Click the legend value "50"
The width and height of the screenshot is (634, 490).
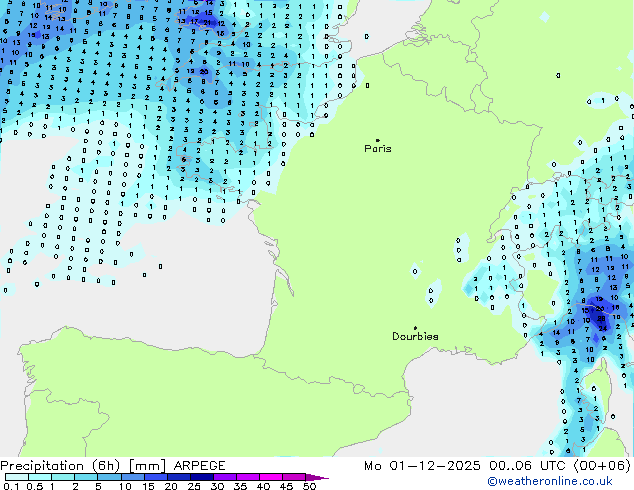point(310,486)
